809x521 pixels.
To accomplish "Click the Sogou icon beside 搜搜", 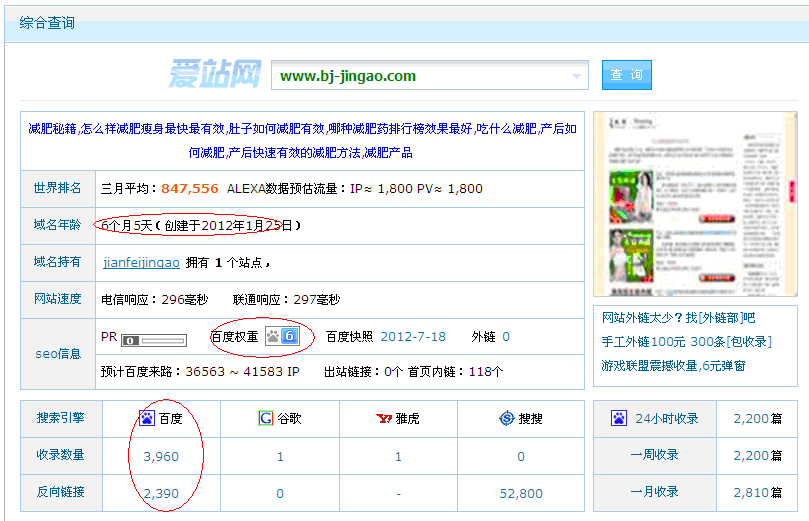I will [x=507, y=418].
